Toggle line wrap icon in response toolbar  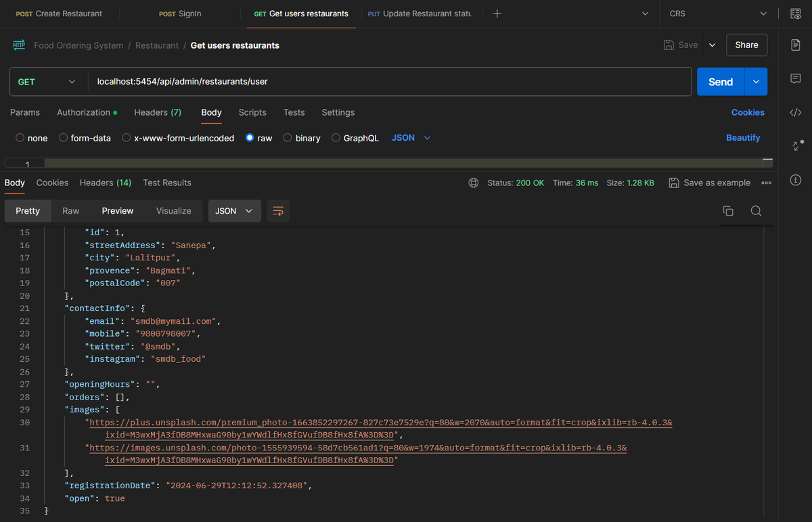278,211
